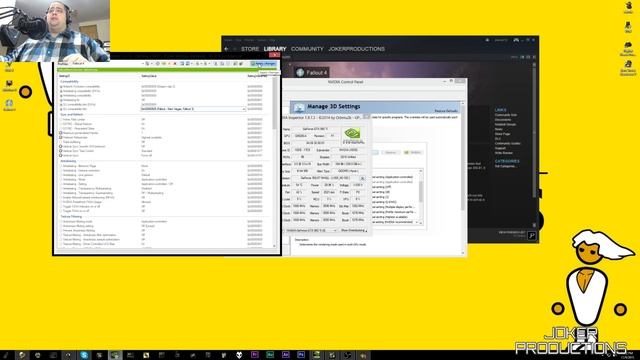Viewport: 640px width, 360px height.
Task: Open Community Hub link in Steam
Action: (505, 115)
